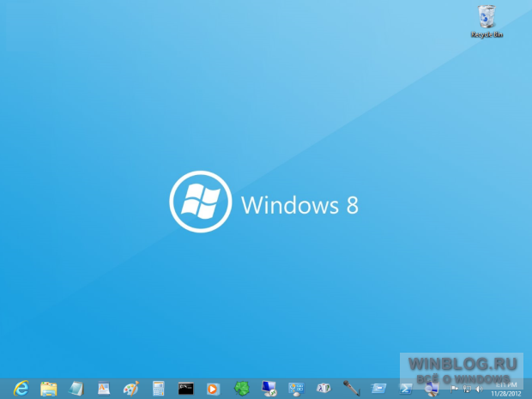The height and width of the screenshot is (399, 532).
Task: Open the Magnifier taskbar icon
Action: point(432,389)
